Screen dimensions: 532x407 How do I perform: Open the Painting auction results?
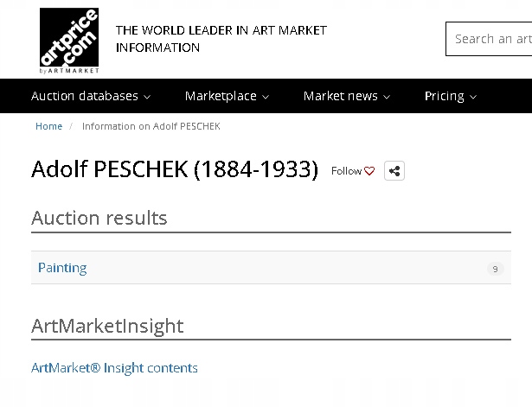click(62, 268)
